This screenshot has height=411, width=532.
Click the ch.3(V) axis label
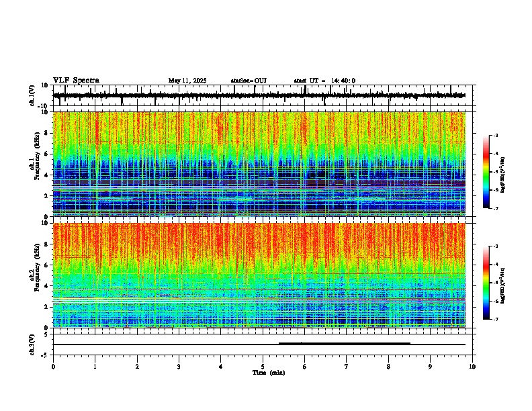32,345
